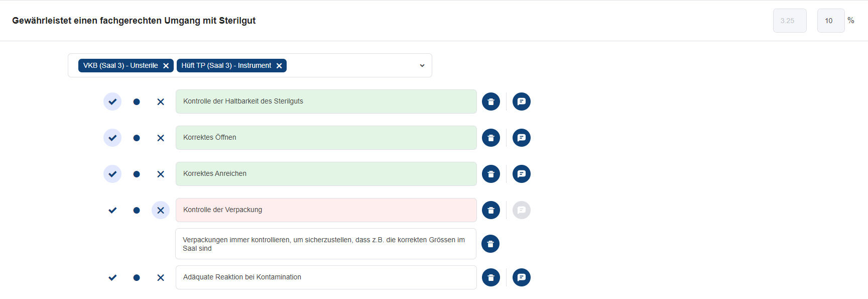Delete the Korrektes Öffnen row

tap(491, 138)
